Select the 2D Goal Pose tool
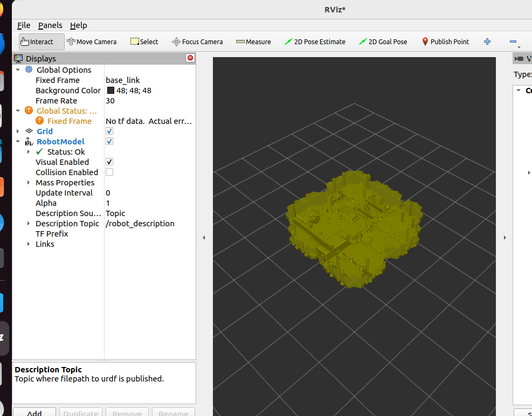 (x=383, y=41)
